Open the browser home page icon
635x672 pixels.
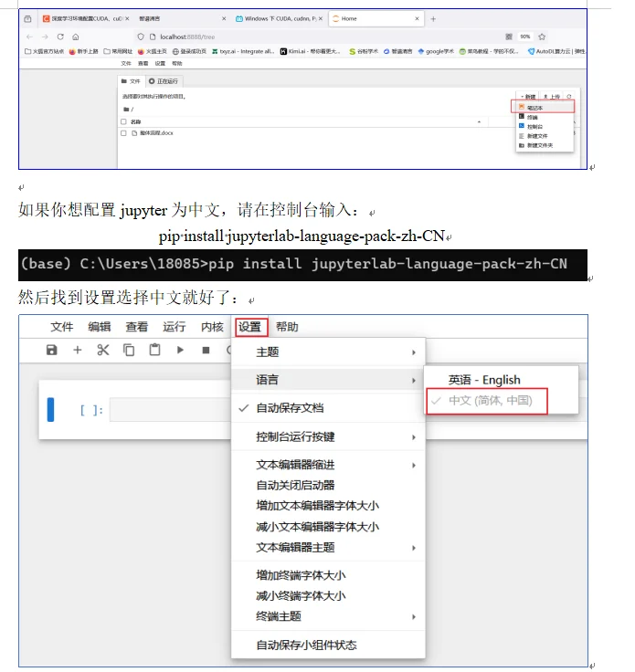[x=76, y=37]
